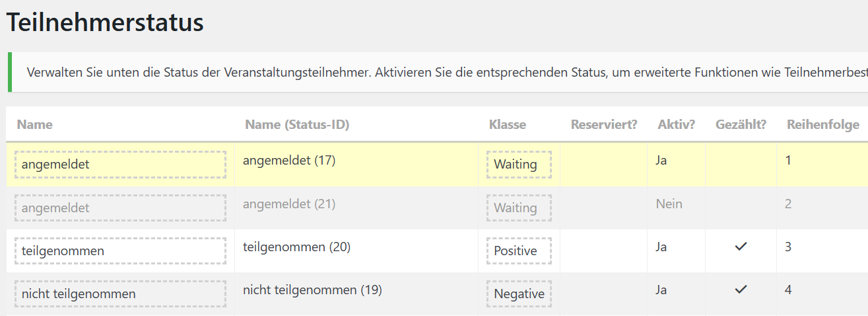Screen dimensions: 868x316
Task: Open the Negative class field for nicht teilgenommen
Action: 519,294
